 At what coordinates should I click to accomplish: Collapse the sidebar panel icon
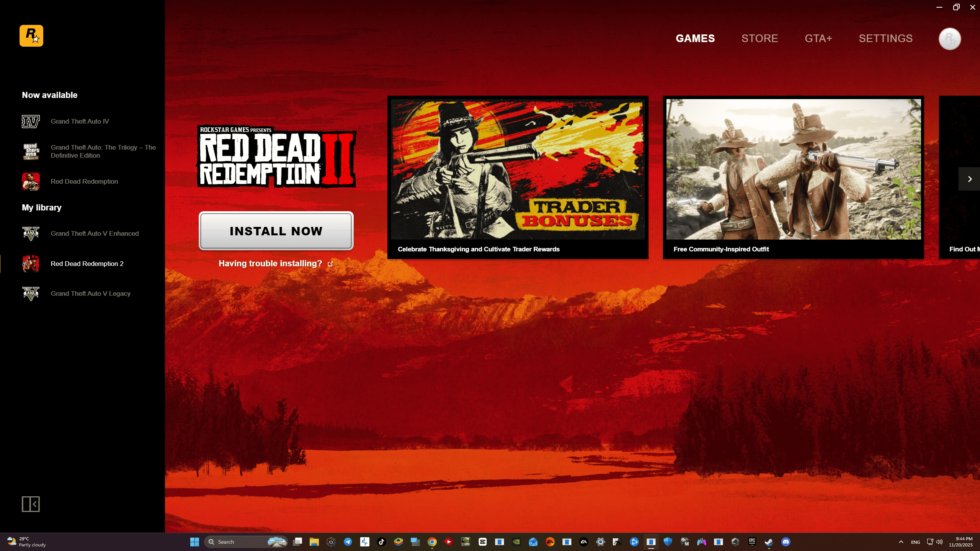tap(31, 504)
